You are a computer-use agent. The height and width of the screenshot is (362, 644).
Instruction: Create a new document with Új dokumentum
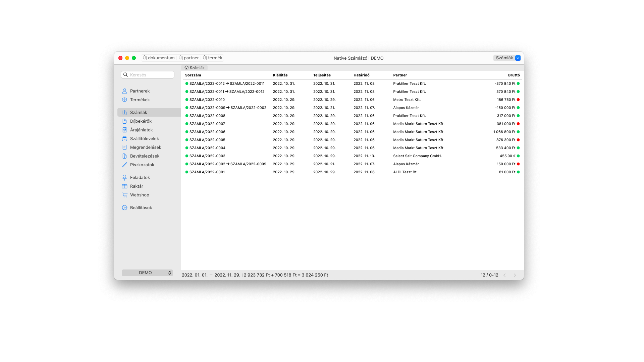pos(158,58)
